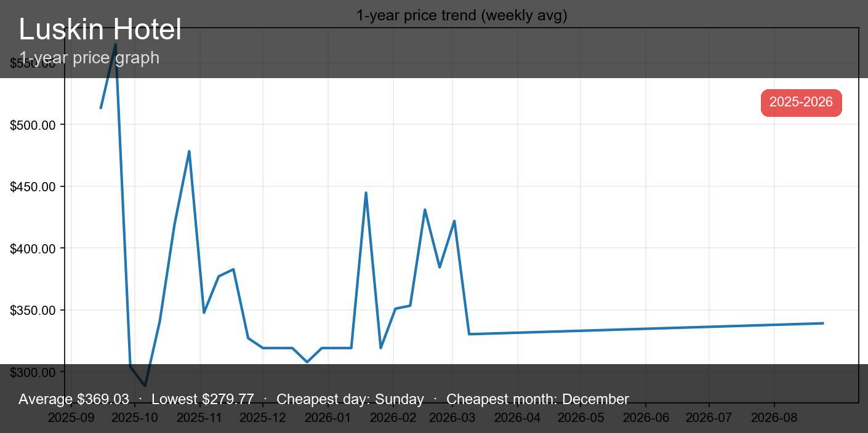Click the chart title "1-year price trend (weekly avg)"

[x=462, y=15]
